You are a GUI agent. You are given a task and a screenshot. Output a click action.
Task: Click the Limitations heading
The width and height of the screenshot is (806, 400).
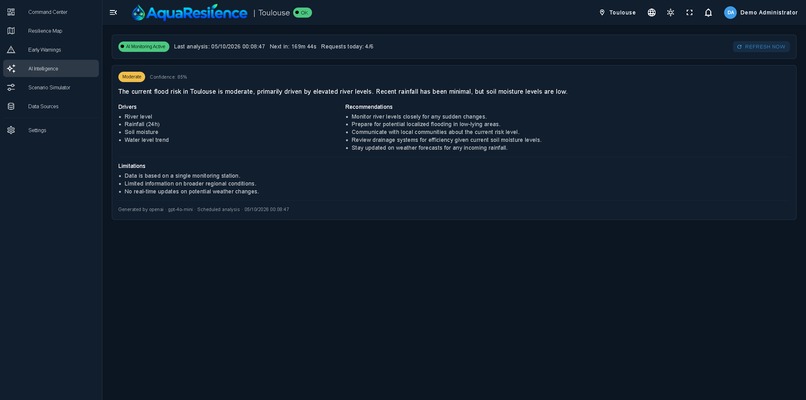[132, 166]
